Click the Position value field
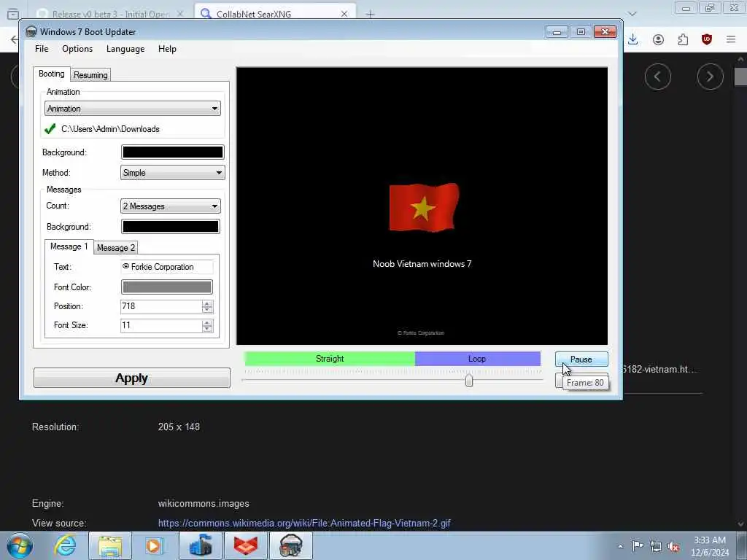 click(161, 306)
